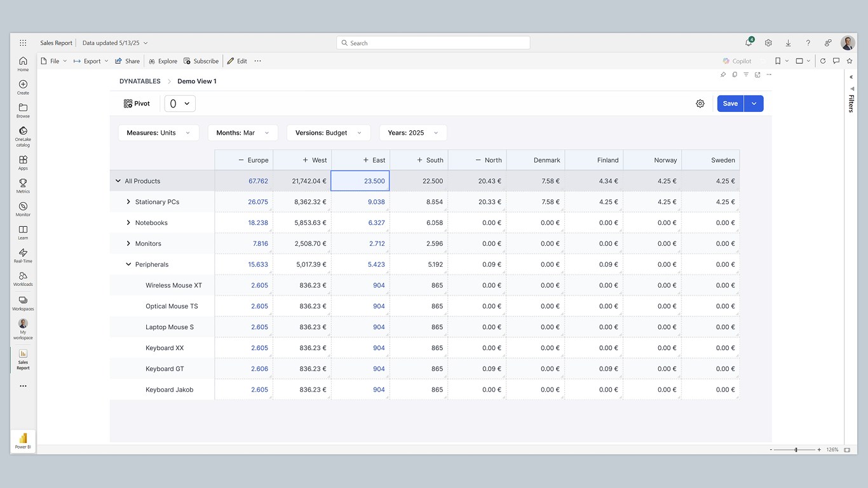
Task: Click Explore in the toolbar
Action: 163,61
